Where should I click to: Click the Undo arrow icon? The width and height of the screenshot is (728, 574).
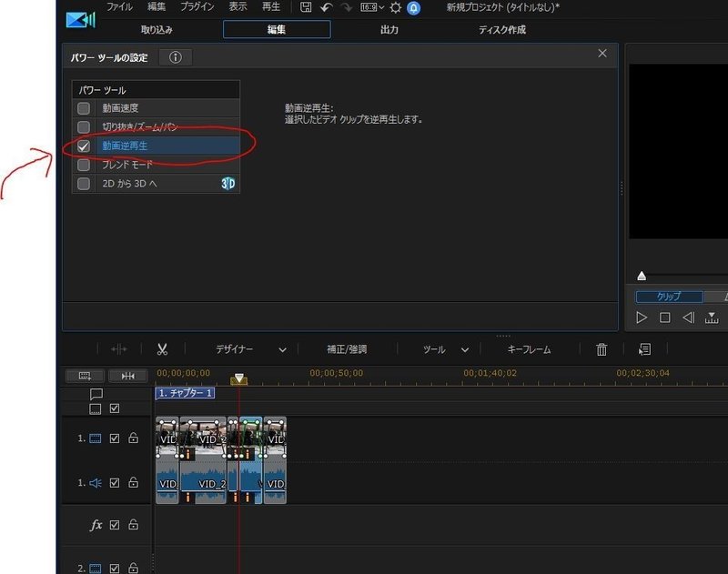[x=326, y=6]
